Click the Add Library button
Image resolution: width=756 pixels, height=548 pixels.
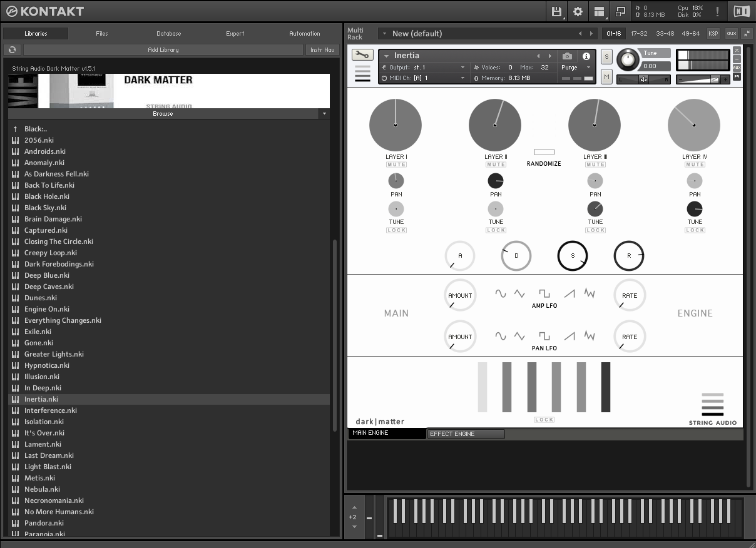point(163,49)
